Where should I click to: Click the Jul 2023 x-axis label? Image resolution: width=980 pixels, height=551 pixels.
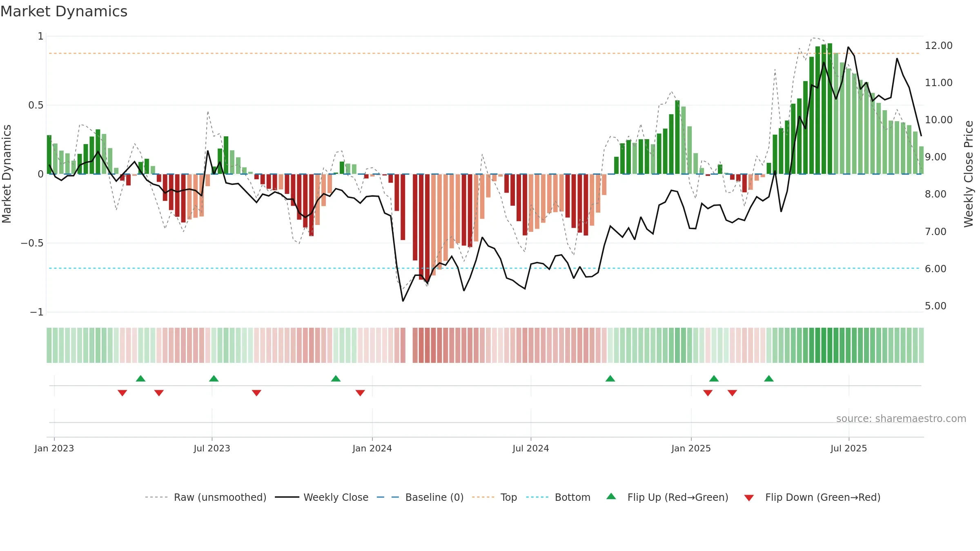click(212, 449)
